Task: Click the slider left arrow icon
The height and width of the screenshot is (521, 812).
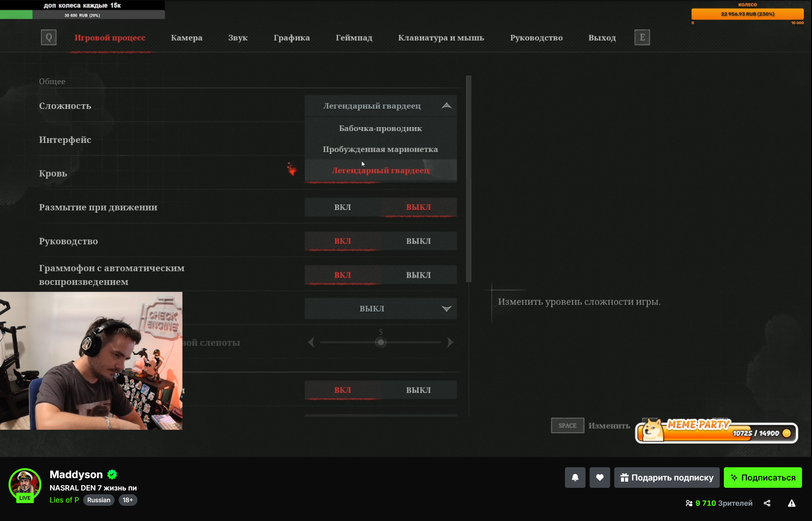Action: tap(311, 342)
